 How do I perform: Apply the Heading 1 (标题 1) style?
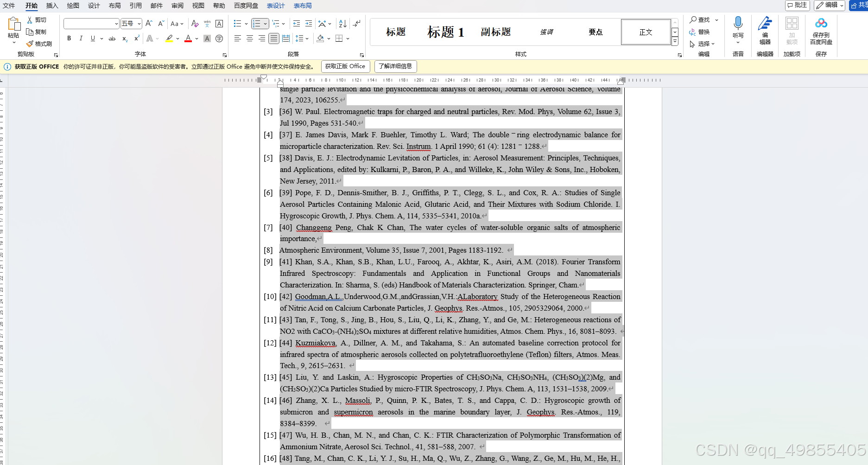pos(445,32)
